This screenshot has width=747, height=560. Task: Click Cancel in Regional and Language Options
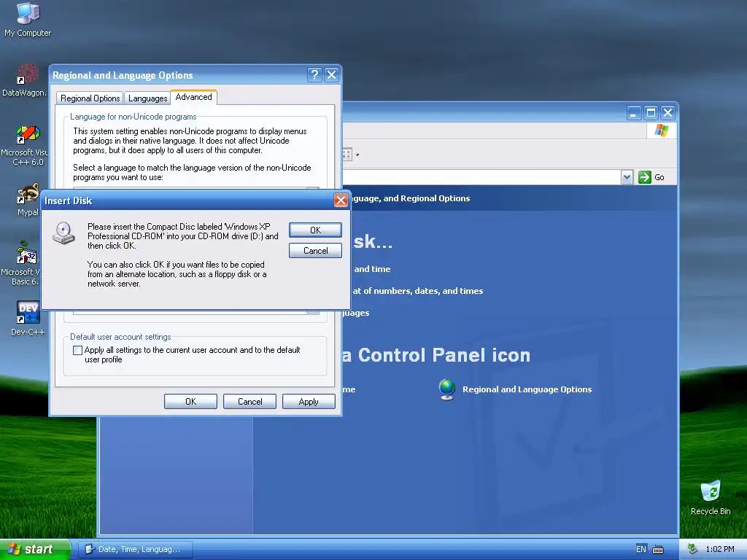pos(249,402)
